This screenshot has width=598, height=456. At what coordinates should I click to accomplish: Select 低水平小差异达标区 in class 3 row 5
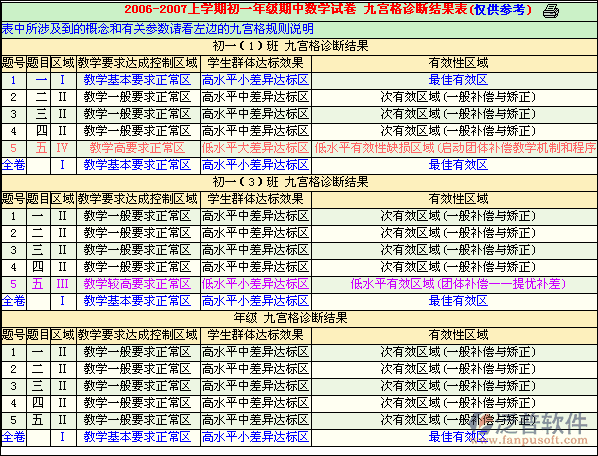tap(256, 284)
